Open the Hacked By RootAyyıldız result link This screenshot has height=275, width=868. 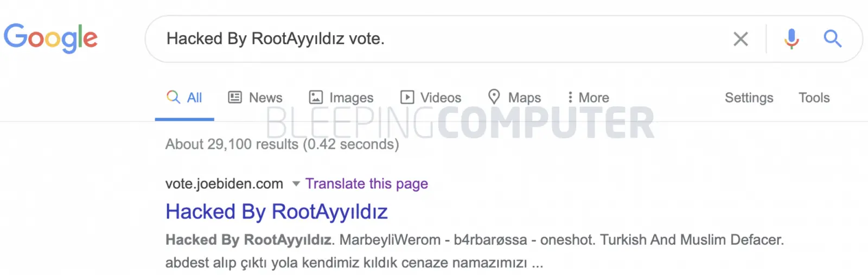coord(277,212)
